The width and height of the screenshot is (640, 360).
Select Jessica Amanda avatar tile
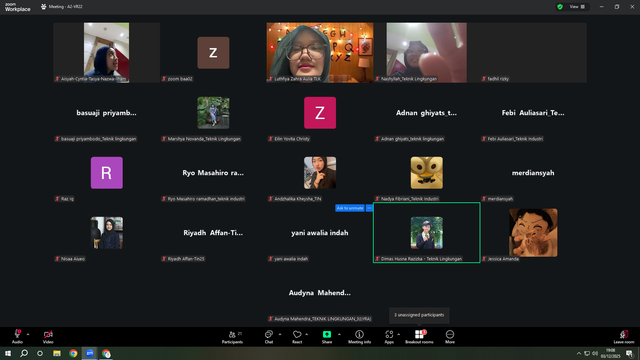coord(533,233)
